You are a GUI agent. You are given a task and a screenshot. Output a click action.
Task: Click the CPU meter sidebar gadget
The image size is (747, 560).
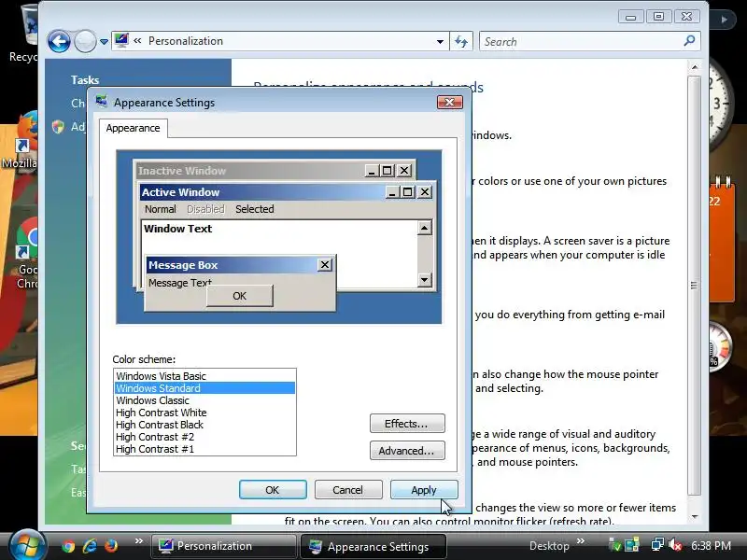point(720,345)
